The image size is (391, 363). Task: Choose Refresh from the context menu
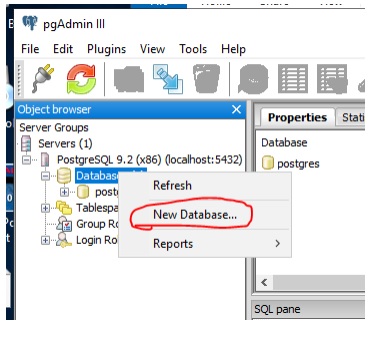click(x=204, y=185)
